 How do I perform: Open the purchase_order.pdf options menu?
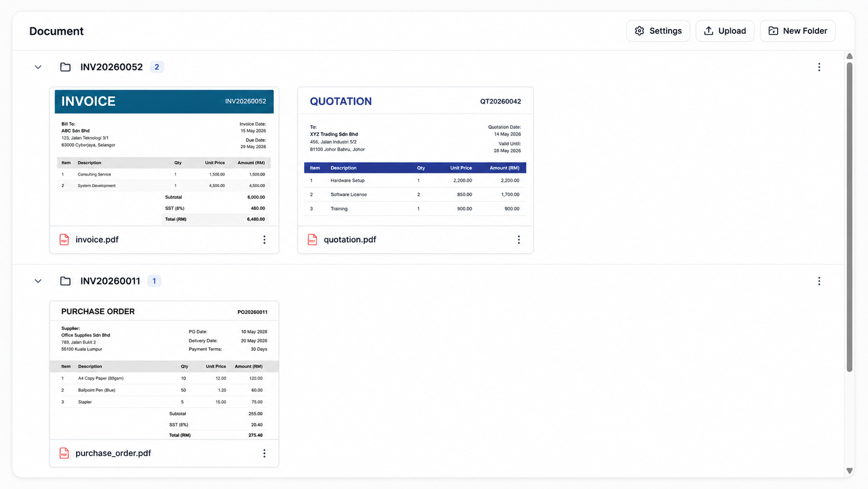coord(264,453)
